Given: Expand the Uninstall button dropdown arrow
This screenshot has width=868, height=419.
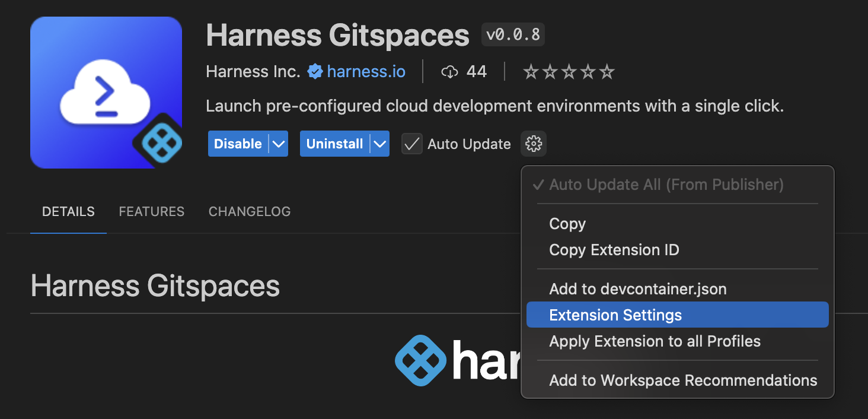Looking at the screenshot, I should click(x=379, y=144).
